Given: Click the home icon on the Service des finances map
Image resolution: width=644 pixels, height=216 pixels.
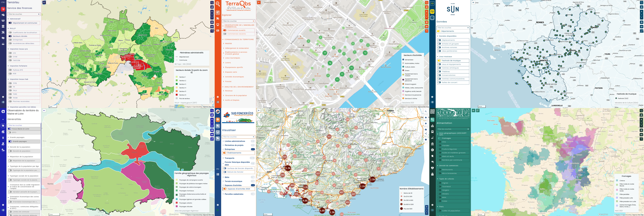Looking at the screenshot, I should click(x=212, y=7).
